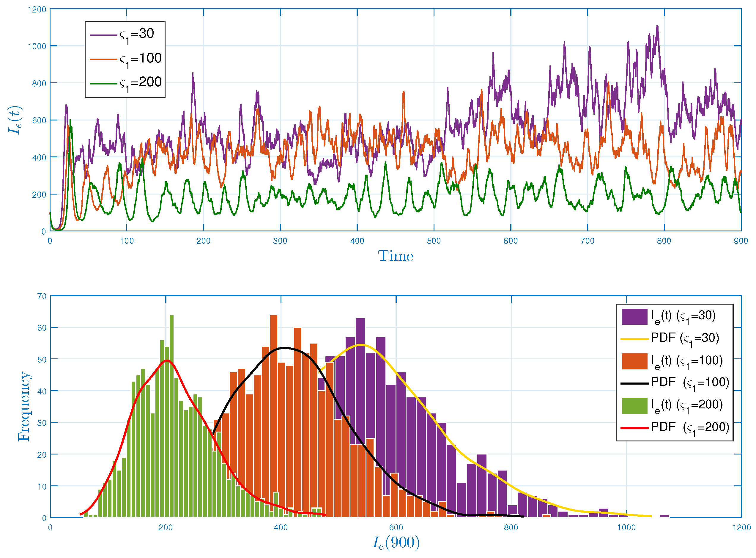Click the I_e(900) x-axis label

[396, 543]
